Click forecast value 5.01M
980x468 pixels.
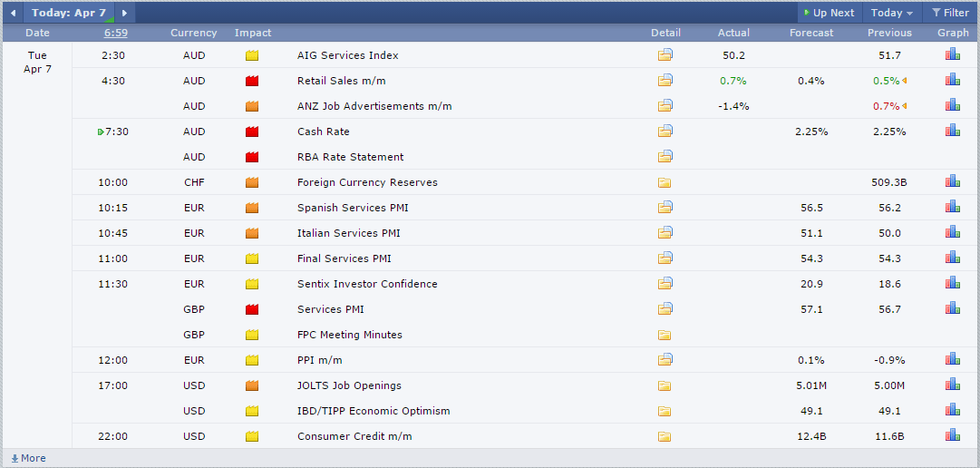coord(811,385)
